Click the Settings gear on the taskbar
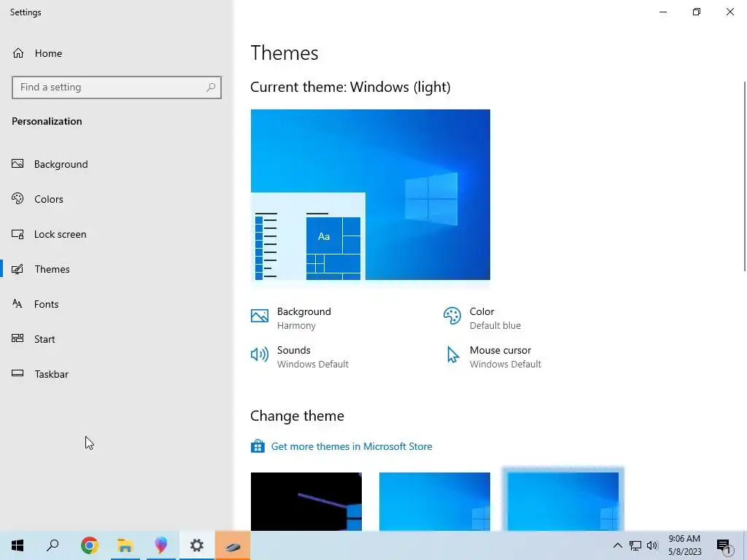The height and width of the screenshot is (560, 747). 197,545
